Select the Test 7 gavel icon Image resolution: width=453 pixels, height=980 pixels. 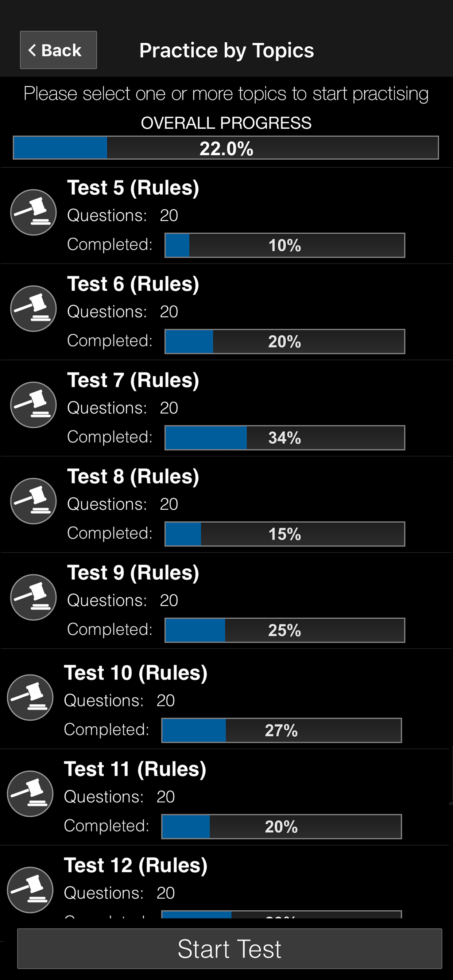(x=34, y=405)
